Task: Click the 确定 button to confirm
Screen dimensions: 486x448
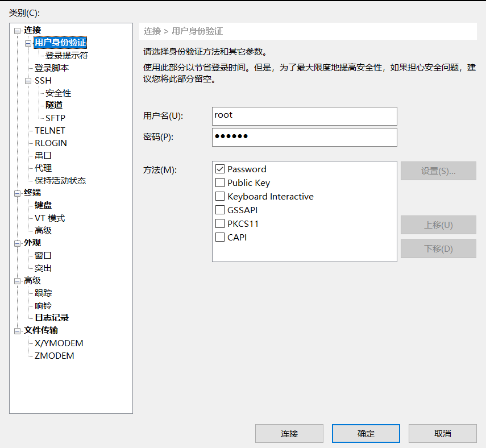Action: (365, 433)
